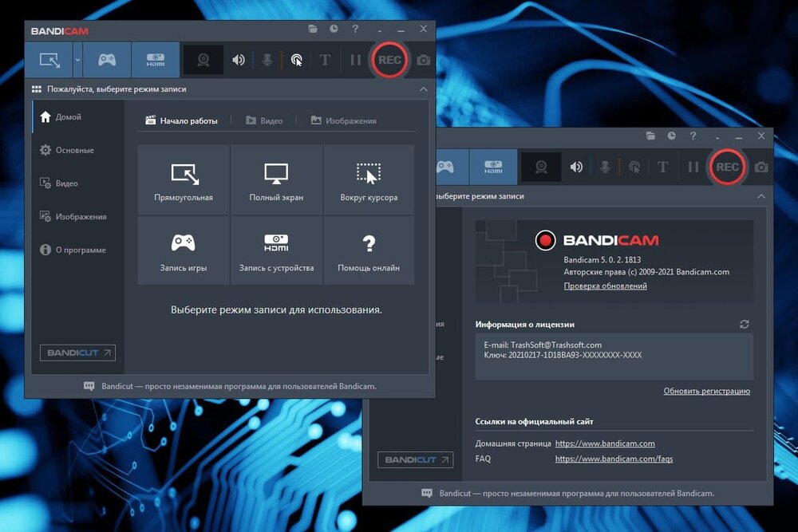This screenshot has width=798, height=532.
Task: Toggle speaker sound in back window toolbar
Action: (576, 167)
